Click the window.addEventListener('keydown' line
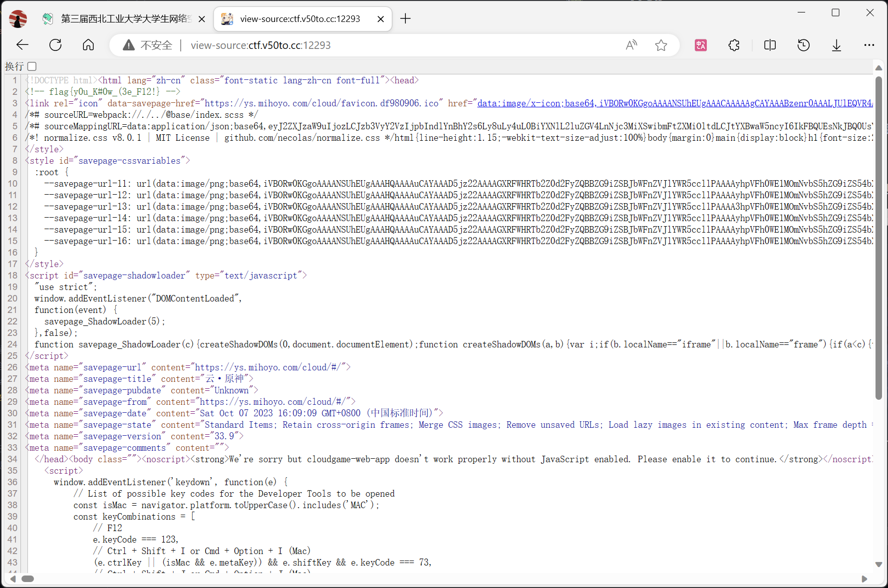Image resolution: width=888 pixels, height=588 pixels. 171,482
